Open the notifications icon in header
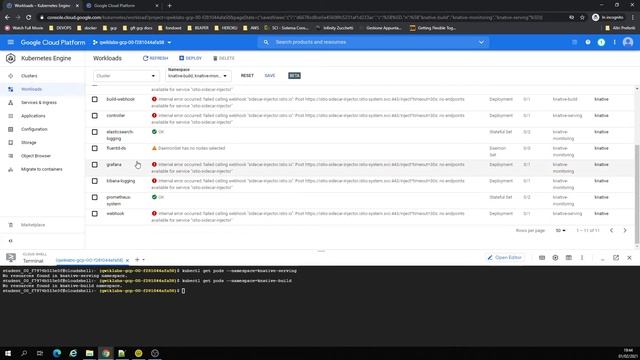Image resolution: width=640 pixels, height=360 pixels. (601, 42)
